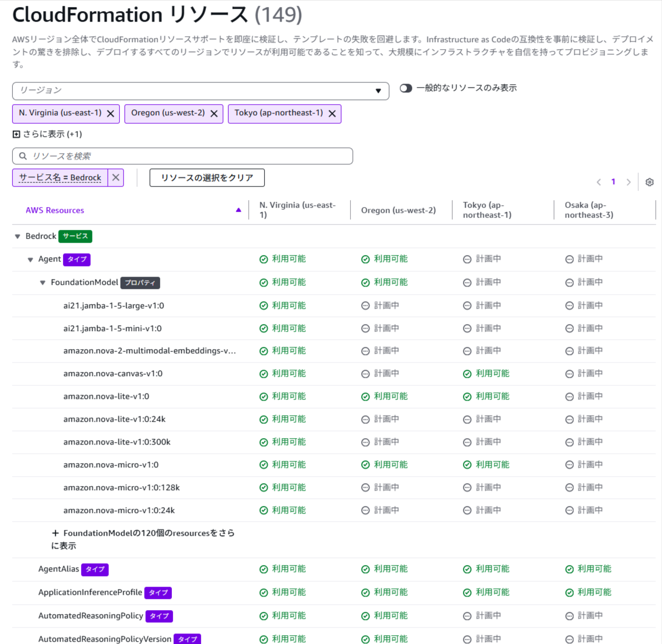The height and width of the screenshot is (644, 662).
Task: Go to previous page arrow
Action: tap(599, 182)
